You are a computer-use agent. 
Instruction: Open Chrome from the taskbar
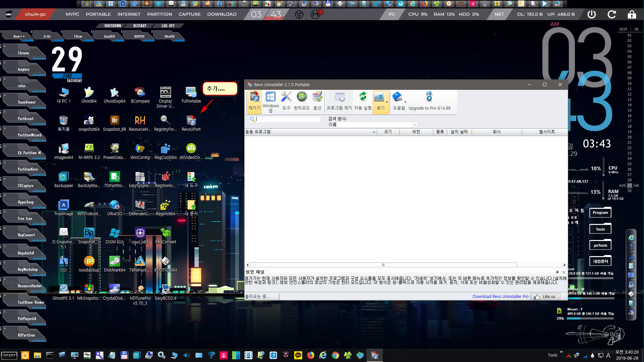coord(335,355)
